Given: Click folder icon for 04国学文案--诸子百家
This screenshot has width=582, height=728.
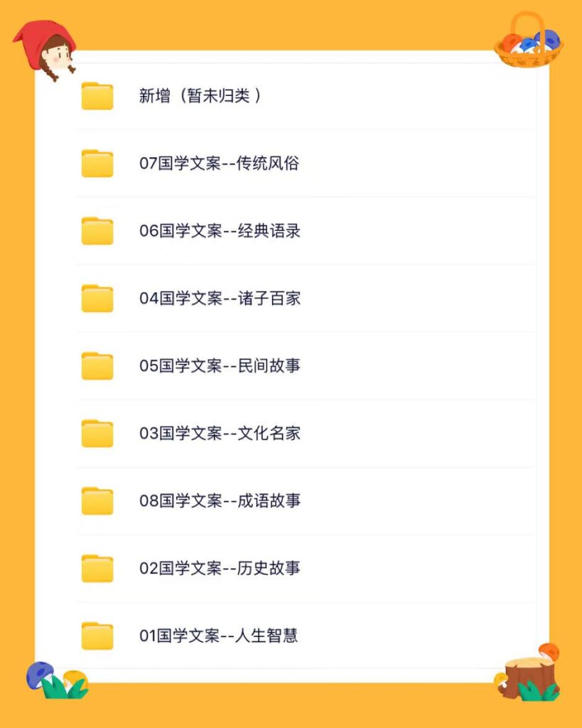Looking at the screenshot, I should pyautogui.click(x=97, y=299).
